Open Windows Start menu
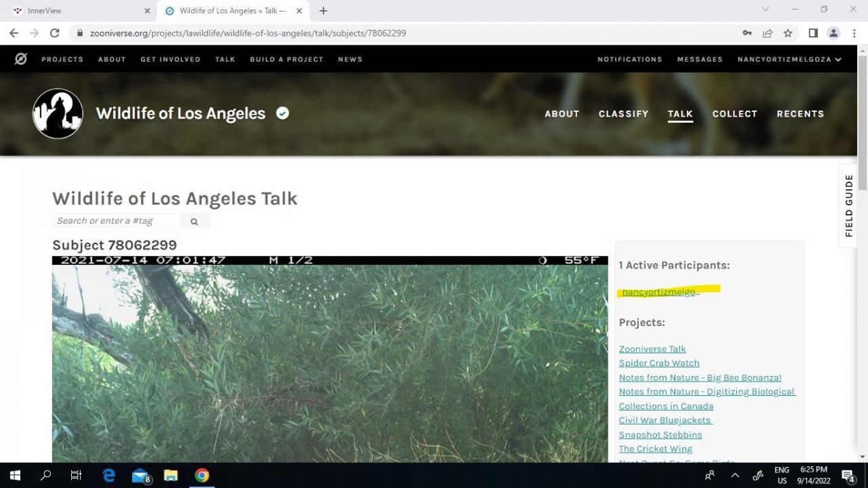Image resolution: width=868 pixels, height=488 pixels. point(15,475)
